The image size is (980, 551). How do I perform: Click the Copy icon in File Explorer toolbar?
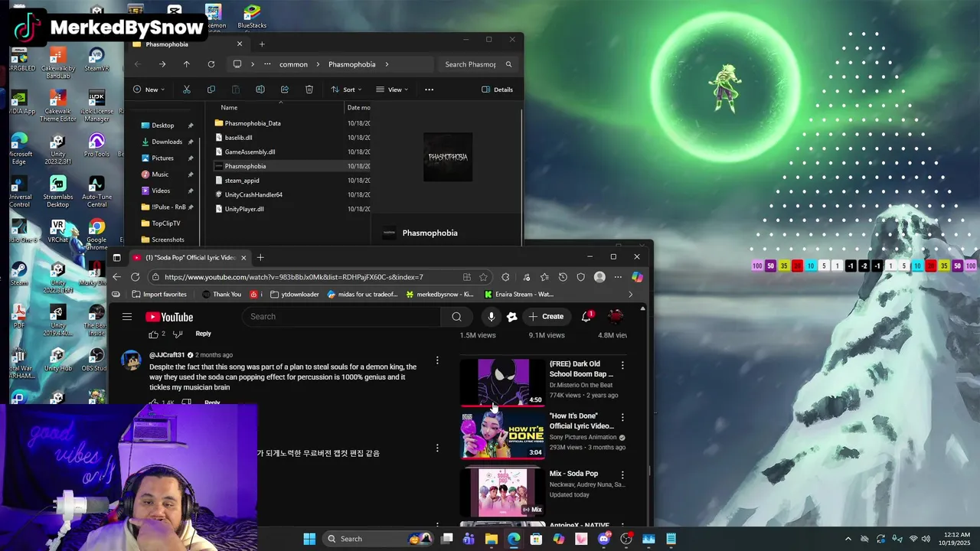[211, 90]
